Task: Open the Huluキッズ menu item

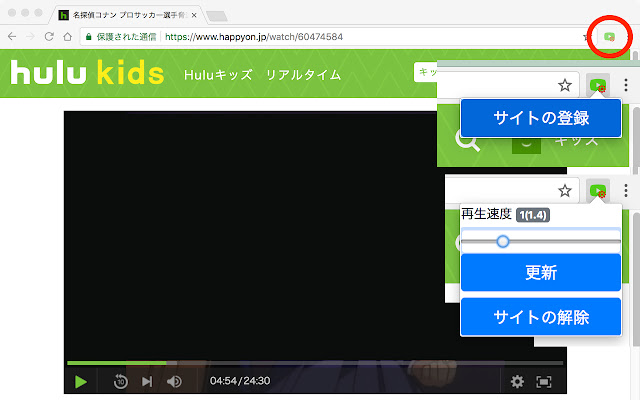Action: point(218,75)
